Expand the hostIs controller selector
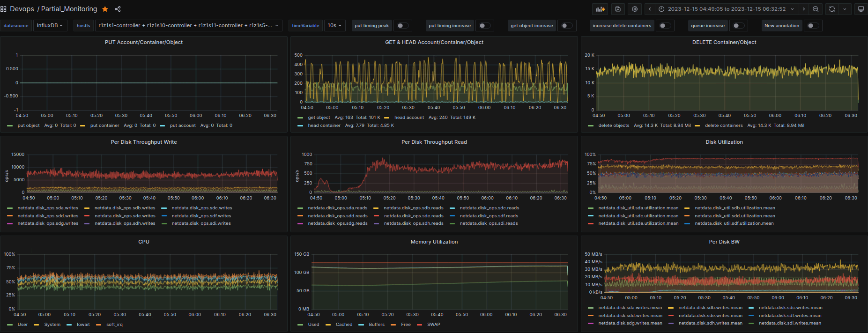This screenshot has width=868, height=333. coord(188,26)
